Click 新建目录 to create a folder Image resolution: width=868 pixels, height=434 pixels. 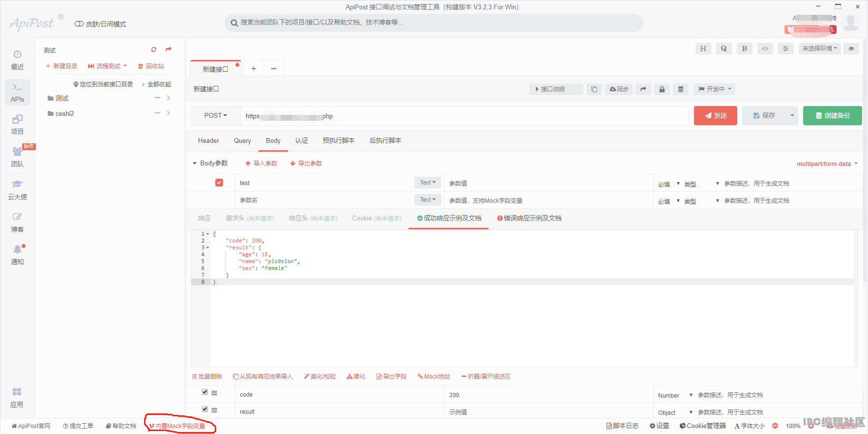61,66
